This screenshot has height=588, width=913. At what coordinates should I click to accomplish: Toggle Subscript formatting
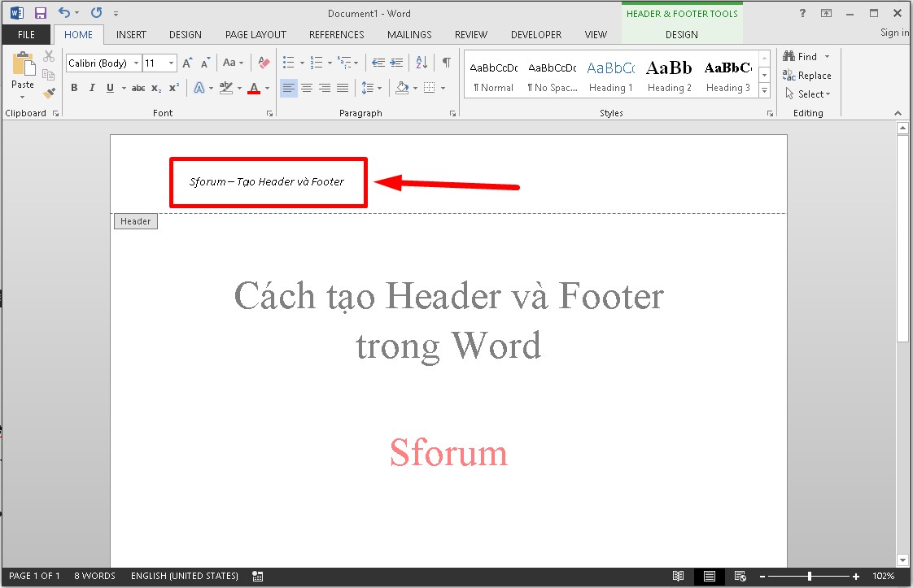click(156, 89)
